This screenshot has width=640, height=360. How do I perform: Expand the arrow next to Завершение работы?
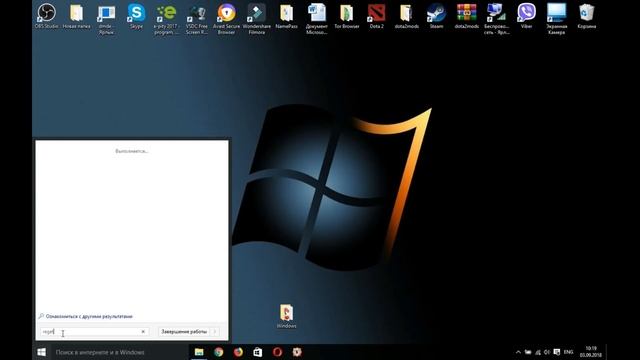click(215, 332)
